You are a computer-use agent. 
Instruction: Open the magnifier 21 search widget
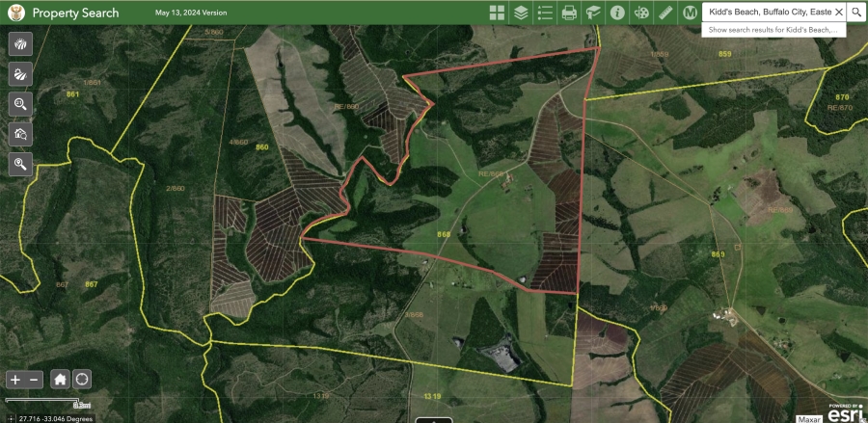point(20,104)
